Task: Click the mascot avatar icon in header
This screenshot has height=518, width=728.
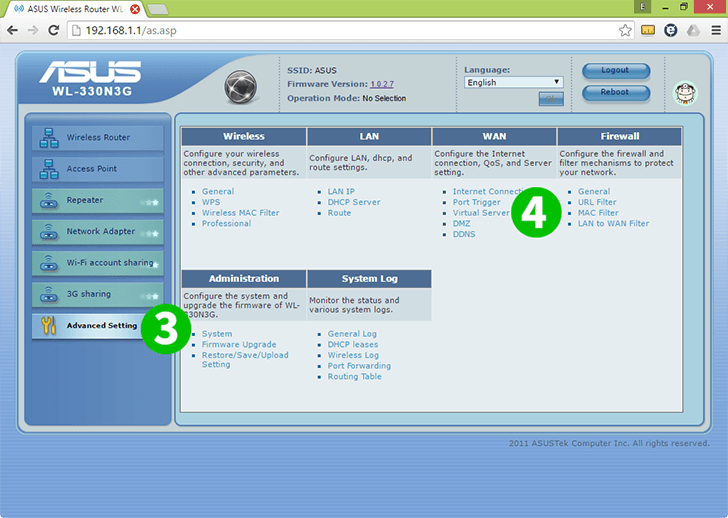Action: (685, 93)
